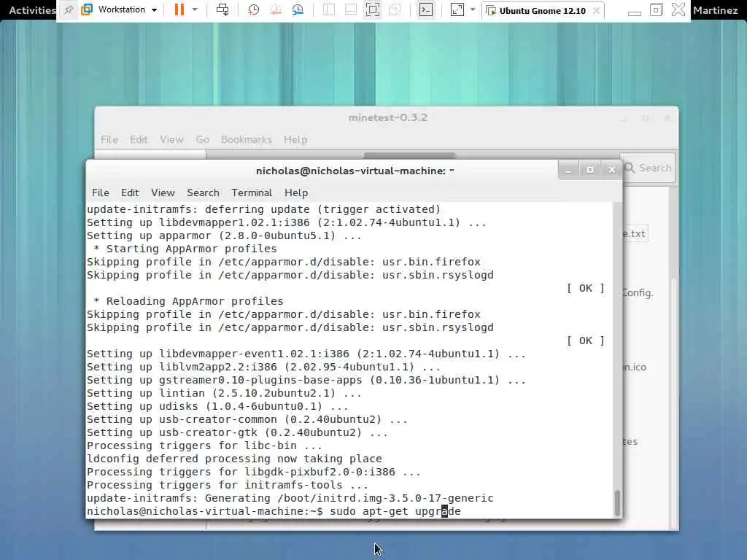747x560 pixels.
Task: Open the terminal Edit menu
Action: pyautogui.click(x=130, y=192)
